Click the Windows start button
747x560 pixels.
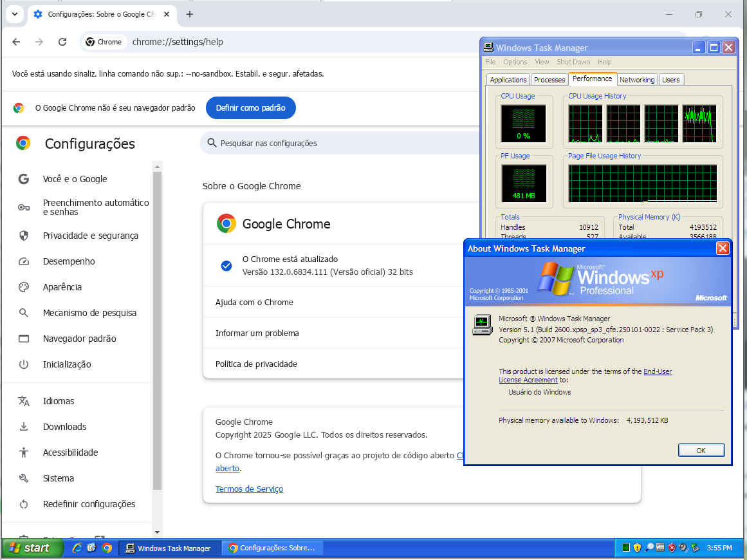[x=32, y=548]
